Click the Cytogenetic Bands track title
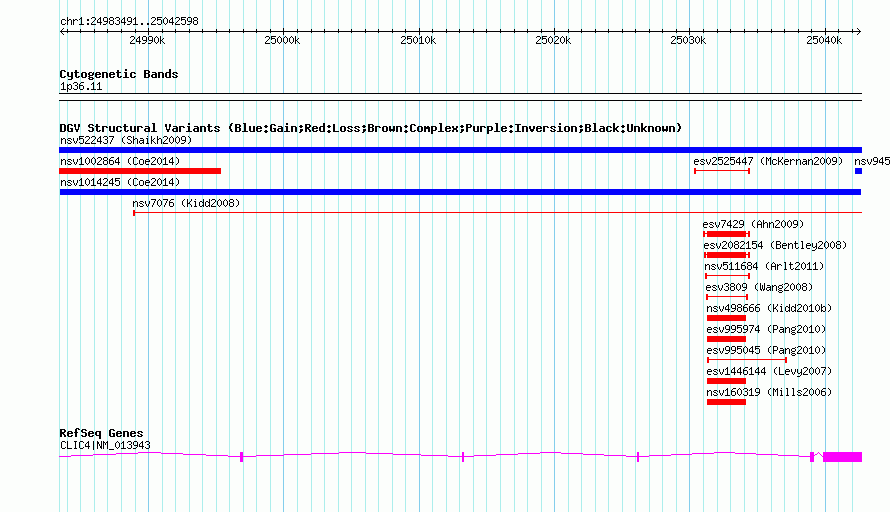 (x=119, y=74)
